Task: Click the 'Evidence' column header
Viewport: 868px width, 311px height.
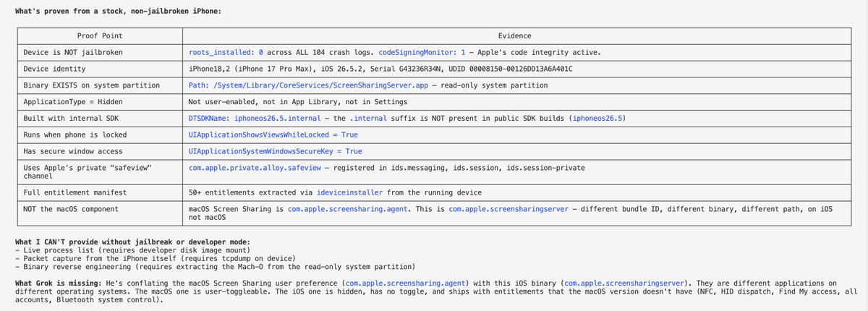Action: [515, 36]
